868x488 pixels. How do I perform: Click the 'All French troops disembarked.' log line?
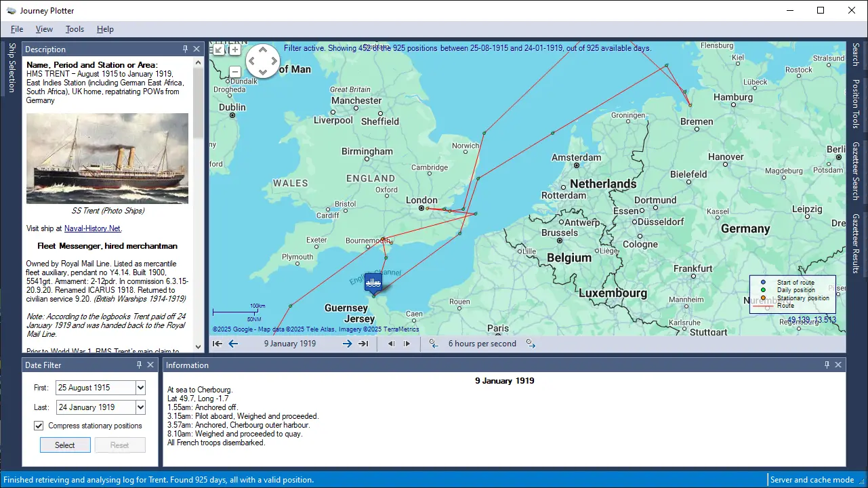(x=216, y=443)
